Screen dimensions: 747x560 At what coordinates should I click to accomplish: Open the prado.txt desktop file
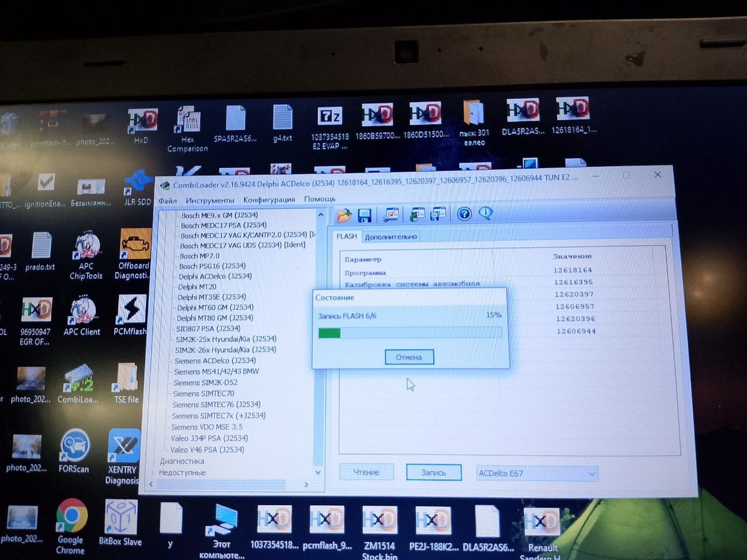coord(40,252)
